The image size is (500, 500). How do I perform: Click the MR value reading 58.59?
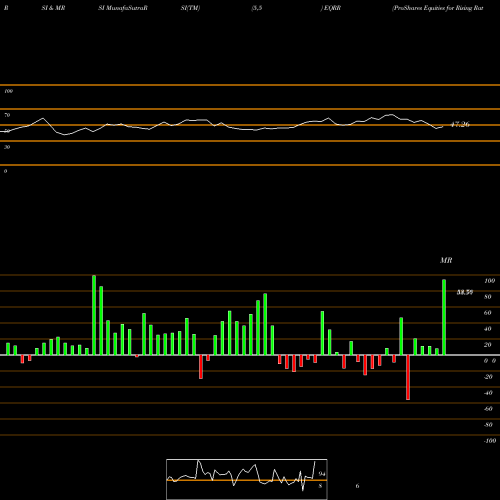465,292
